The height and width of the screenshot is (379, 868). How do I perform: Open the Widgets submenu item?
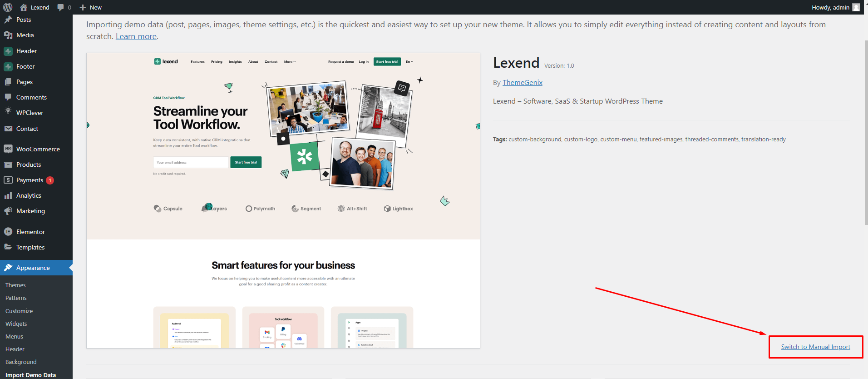(16, 324)
